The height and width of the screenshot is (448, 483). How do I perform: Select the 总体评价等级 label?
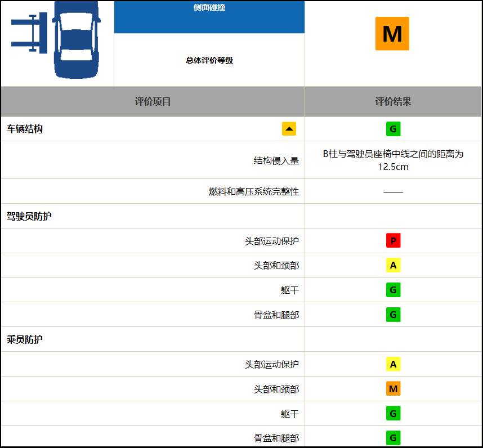tap(209, 60)
